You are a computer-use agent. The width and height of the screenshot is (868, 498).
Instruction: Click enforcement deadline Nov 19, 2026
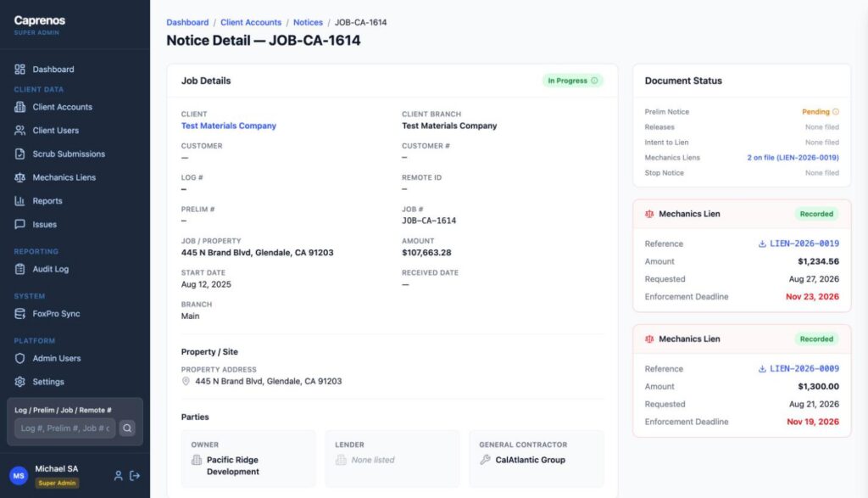813,422
